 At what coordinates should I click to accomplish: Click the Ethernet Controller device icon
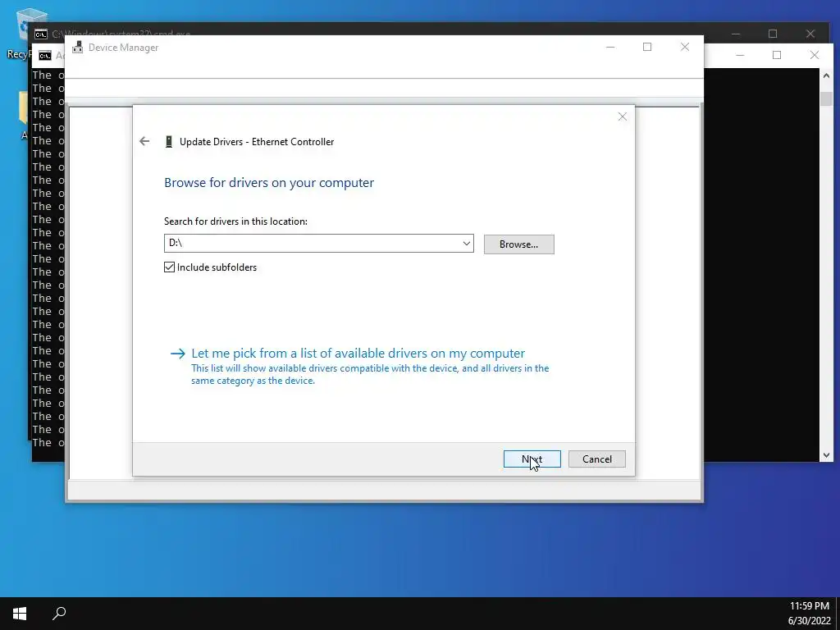(169, 141)
